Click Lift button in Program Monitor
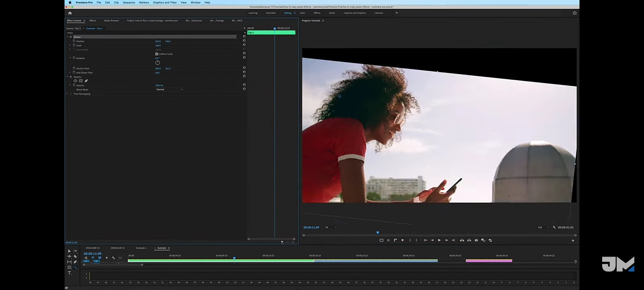The width and height of the screenshot is (644, 290). tap(462, 240)
